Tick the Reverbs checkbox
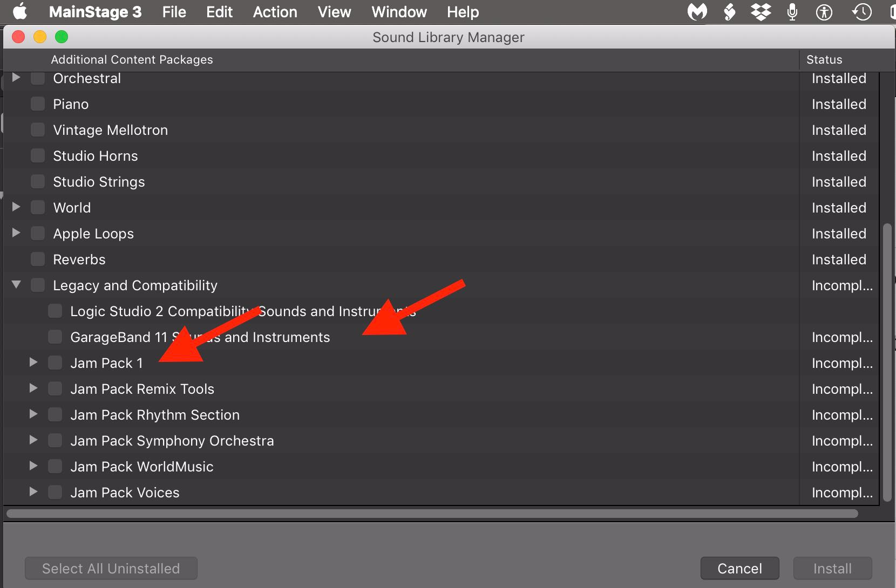The width and height of the screenshot is (896, 588). pos(38,259)
